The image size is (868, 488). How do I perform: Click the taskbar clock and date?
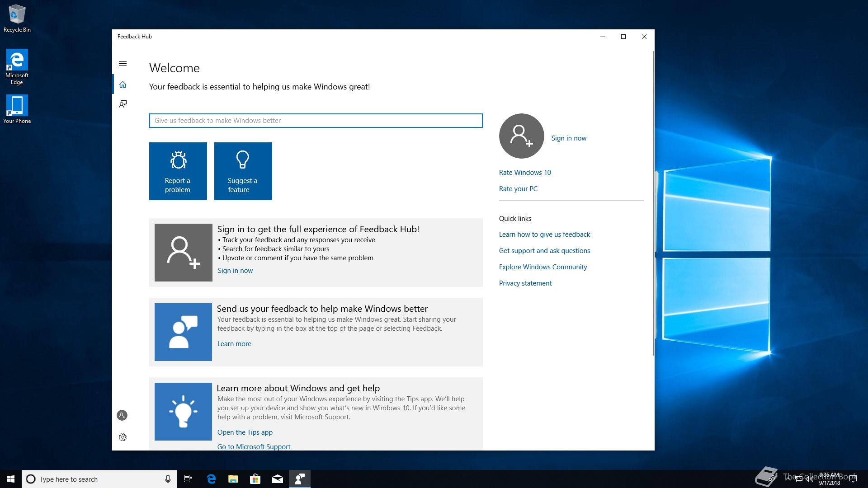point(829,479)
